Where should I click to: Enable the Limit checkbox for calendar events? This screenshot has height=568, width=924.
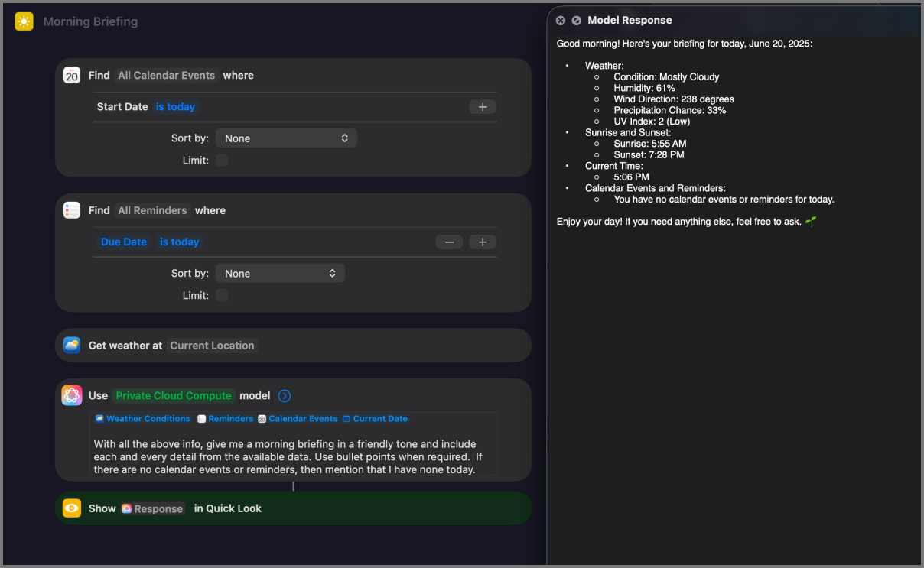coord(222,161)
